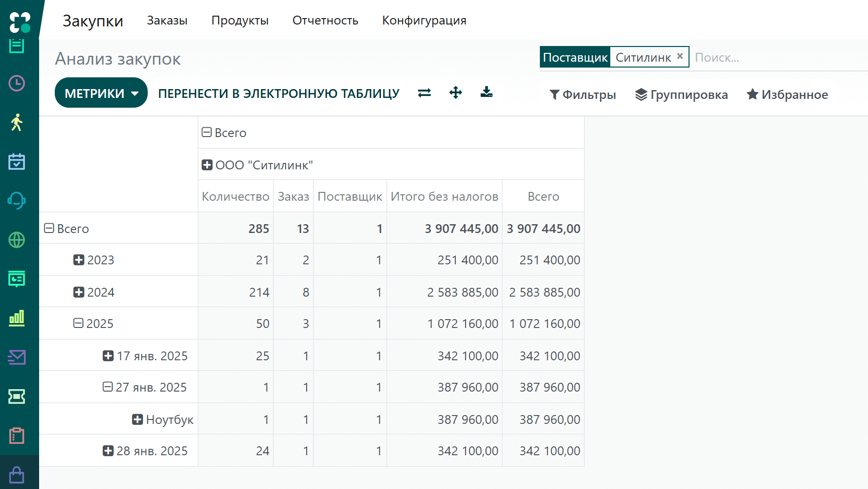Click the 2023 orders cell 2
This screenshot has height=489, width=868.
point(293,260)
